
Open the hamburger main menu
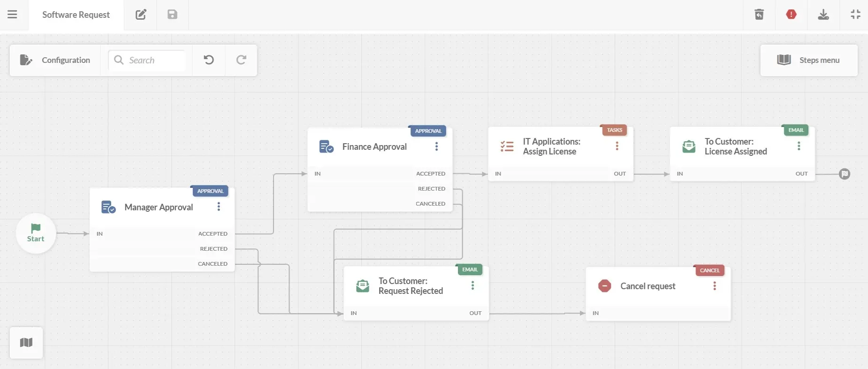coord(12,15)
